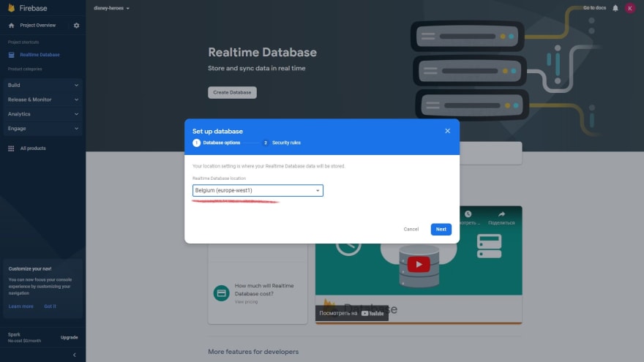Expand the Analytics category
Image resolution: width=644 pixels, height=362 pixels.
pos(42,114)
